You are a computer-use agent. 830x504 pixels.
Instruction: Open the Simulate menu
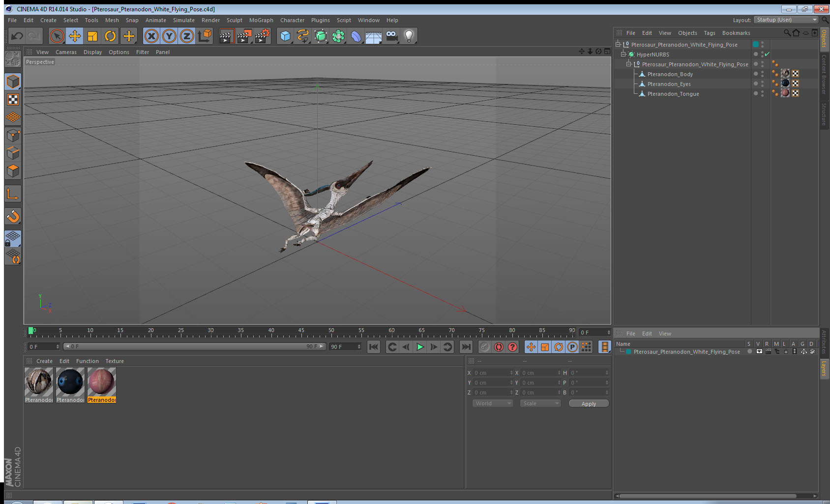click(x=184, y=20)
